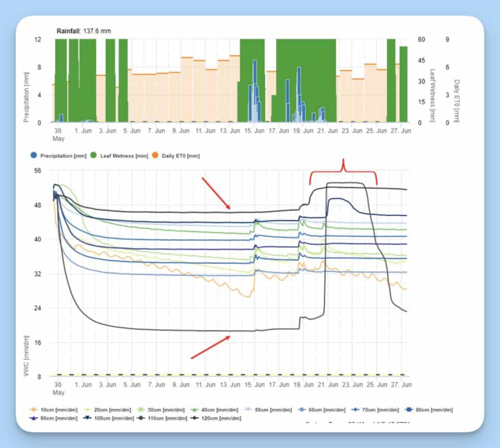
Task: Click the 15. Jun label on lower chart
Action: click(x=255, y=385)
